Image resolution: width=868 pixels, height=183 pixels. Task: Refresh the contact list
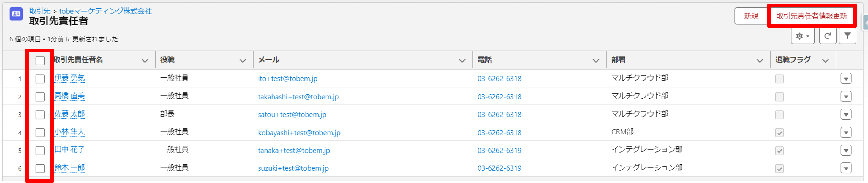coord(828,36)
